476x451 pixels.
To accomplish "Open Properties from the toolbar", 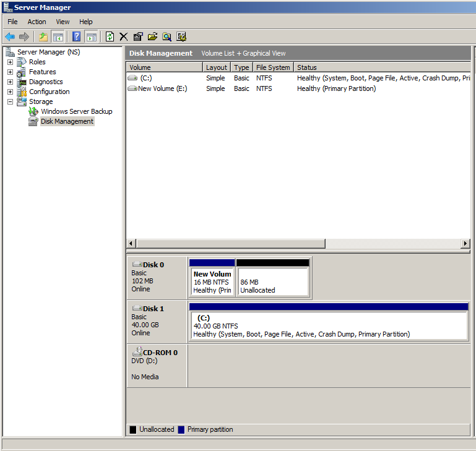I will pos(138,37).
